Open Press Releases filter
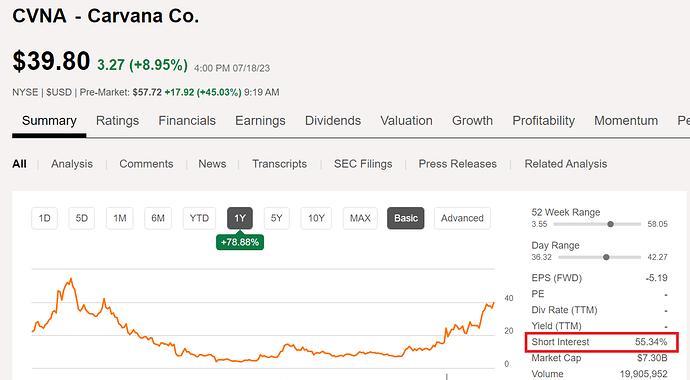Viewport: 690px width, 380px height. 457,164
